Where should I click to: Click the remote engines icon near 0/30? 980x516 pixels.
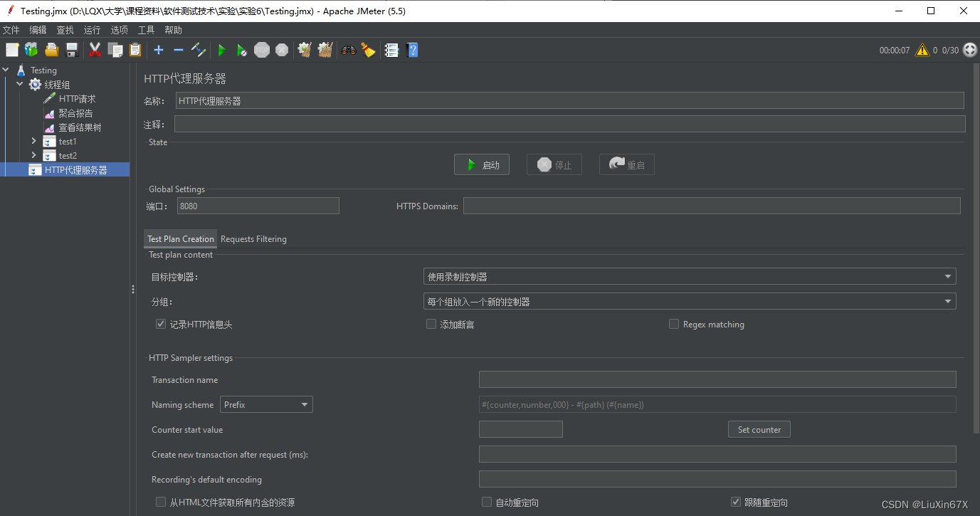click(x=970, y=50)
